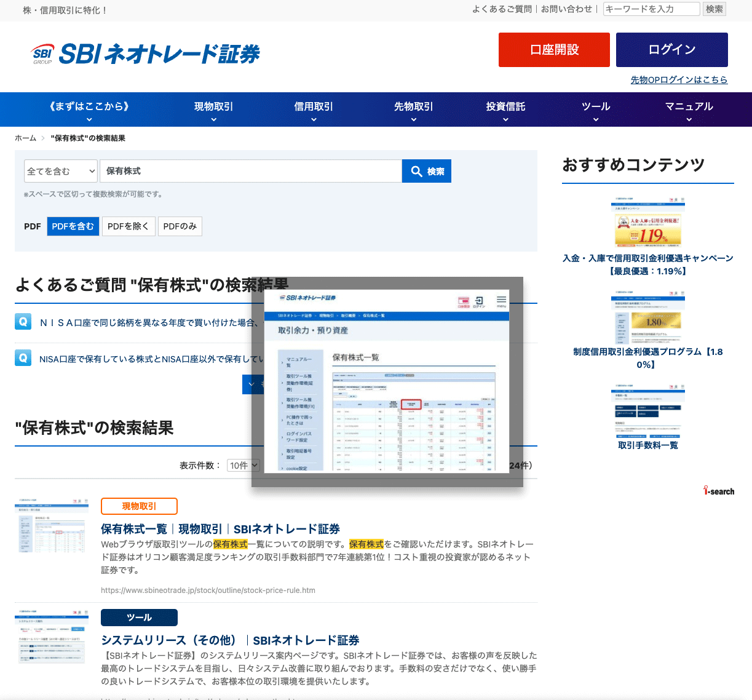Click the small gray 検索 header button
This screenshot has height=700, width=752.
pyautogui.click(x=714, y=9)
